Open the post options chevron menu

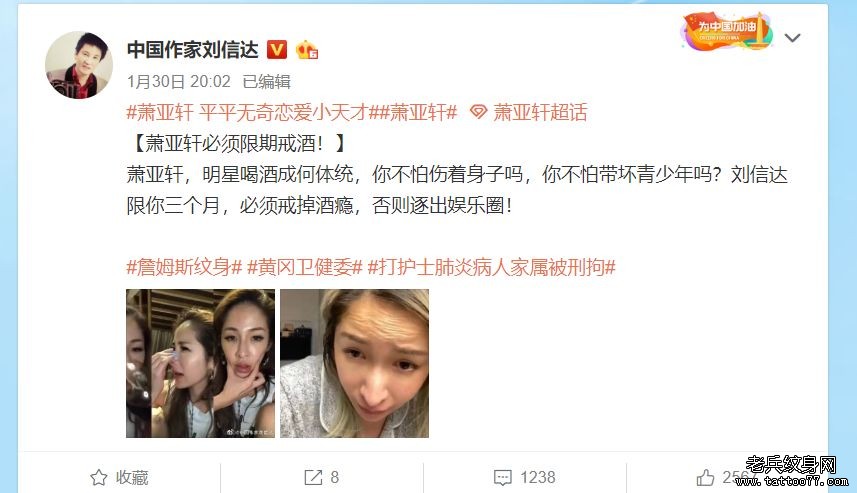792,38
